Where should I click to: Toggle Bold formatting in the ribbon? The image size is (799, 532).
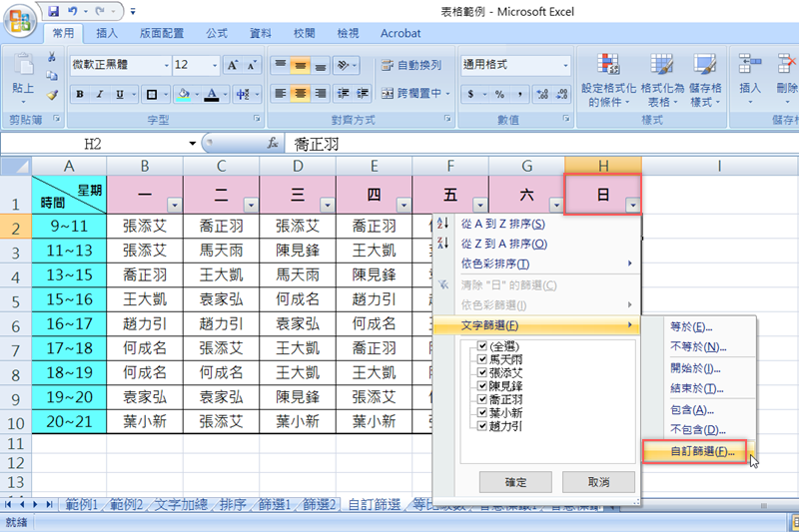click(x=80, y=95)
